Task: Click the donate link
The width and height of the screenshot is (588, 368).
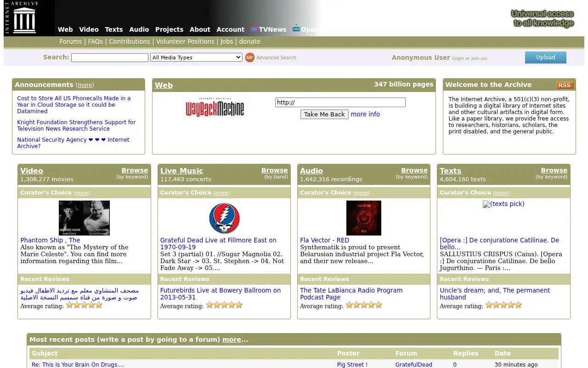Action: 249,41
